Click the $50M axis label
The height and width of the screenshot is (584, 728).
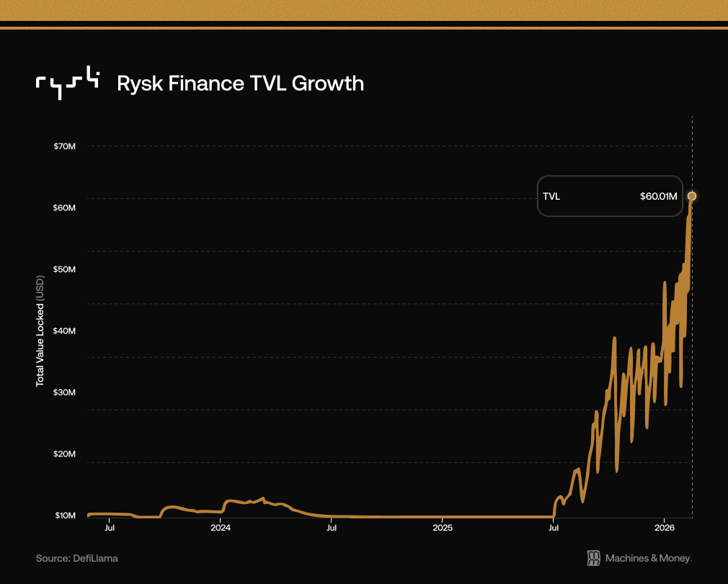65,269
